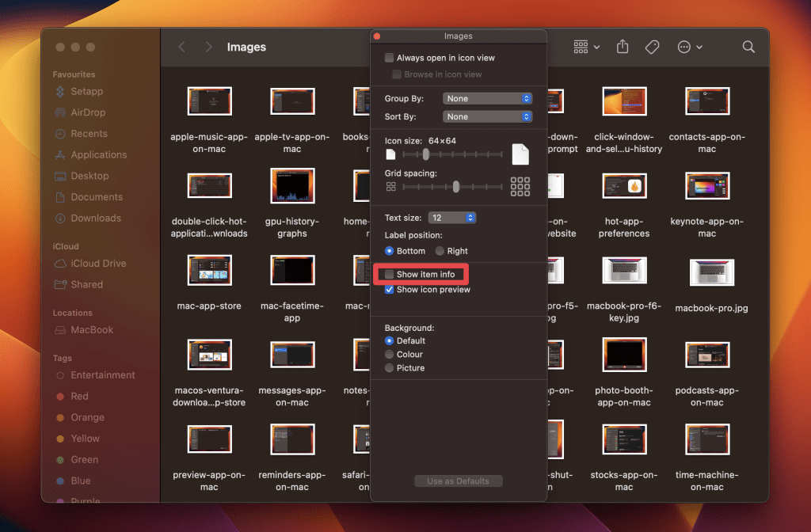Screen dimensions: 811x532
Task: Select time-machine-on-mac thumbnail
Action: pos(707,439)
